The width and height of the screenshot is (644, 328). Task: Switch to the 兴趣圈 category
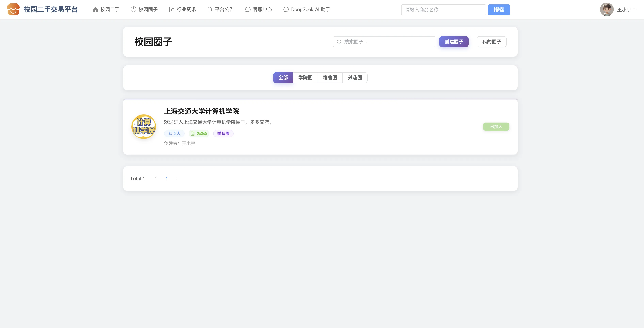(355, 77)
